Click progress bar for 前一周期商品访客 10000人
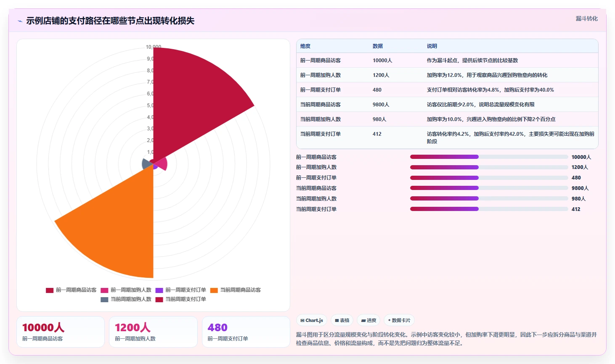The height and width of the screenshot is (364, 615). 489,157
